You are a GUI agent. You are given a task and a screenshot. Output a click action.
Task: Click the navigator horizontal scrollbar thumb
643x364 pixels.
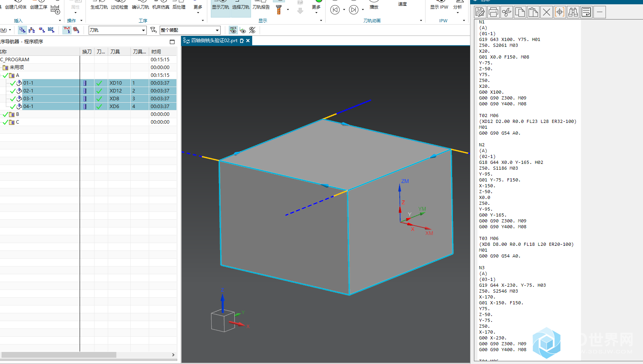(x=59, y=355)
